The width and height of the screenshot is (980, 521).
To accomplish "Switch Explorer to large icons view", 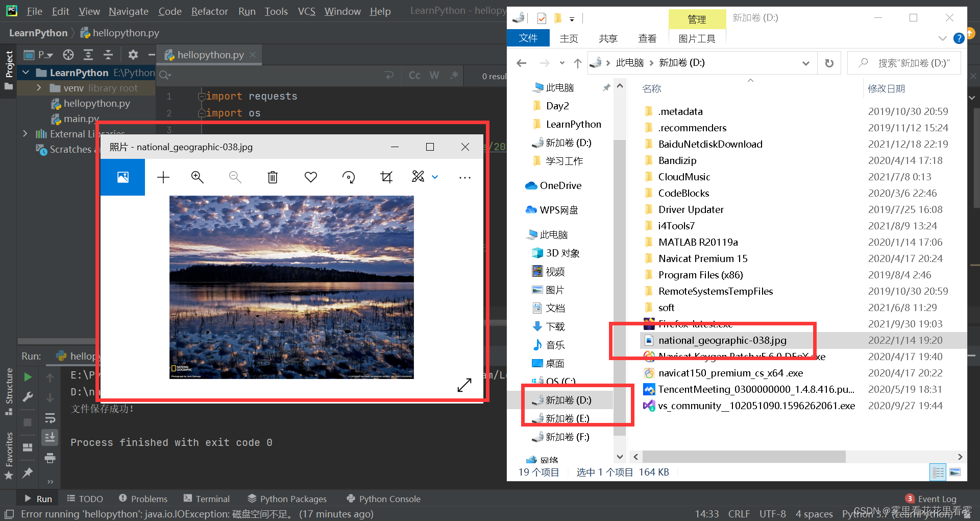I will tap(955, 472).
